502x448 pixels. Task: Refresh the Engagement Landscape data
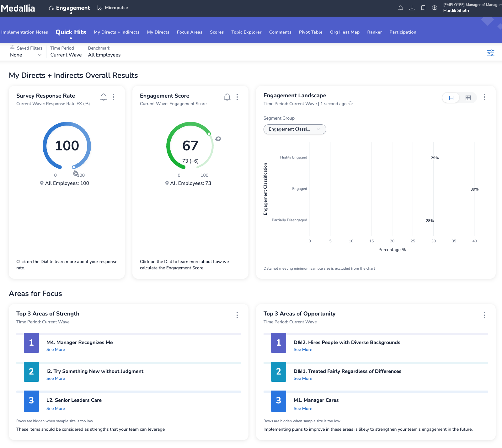coord(350,103)
